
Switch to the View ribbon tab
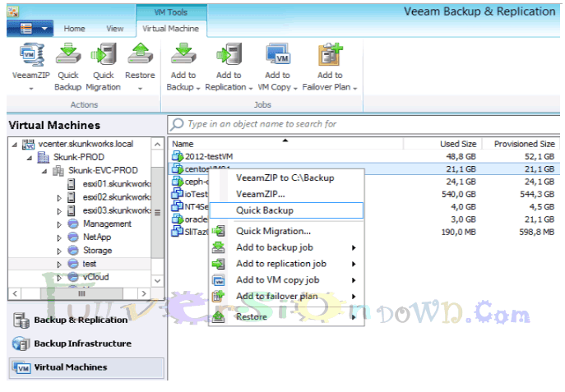pos(115,29)
